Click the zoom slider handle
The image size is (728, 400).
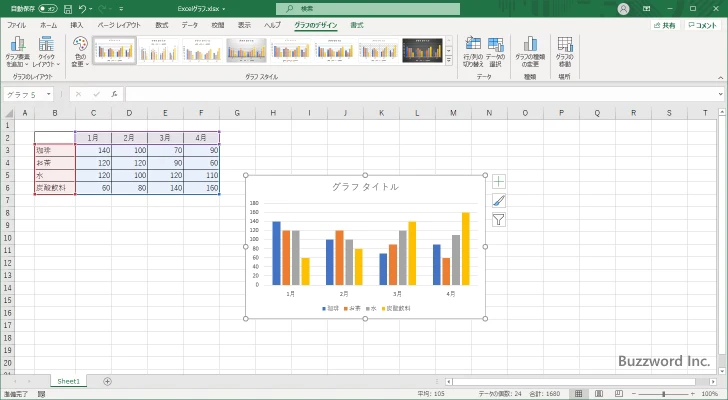[663, 394]
